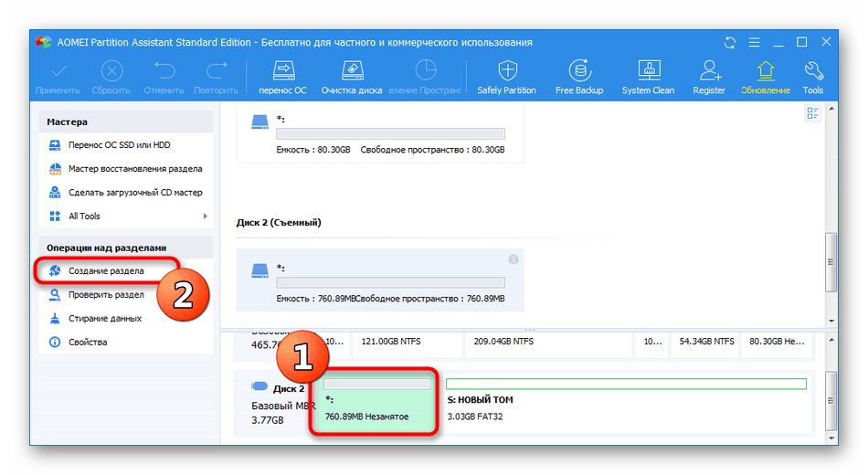Expand the All Tools submenu arrow

tap(206, 216)
